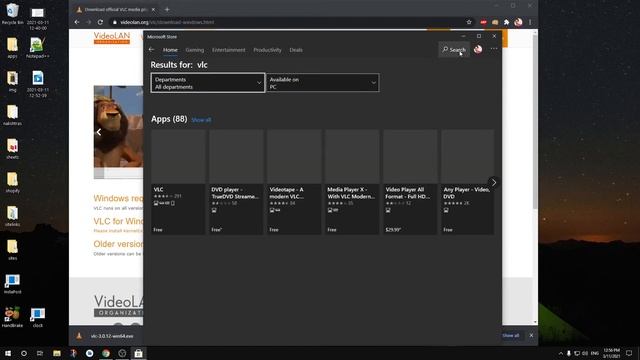This screenshot has width=640, height=360.
Task: Reload the Chrome page
Action: (100, 22)
